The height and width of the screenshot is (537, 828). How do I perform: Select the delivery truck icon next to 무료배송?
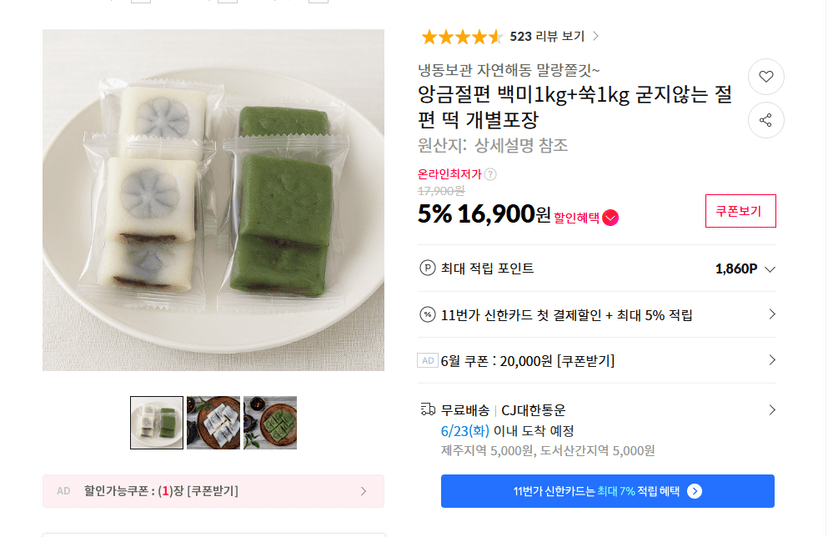coord(427,409)
